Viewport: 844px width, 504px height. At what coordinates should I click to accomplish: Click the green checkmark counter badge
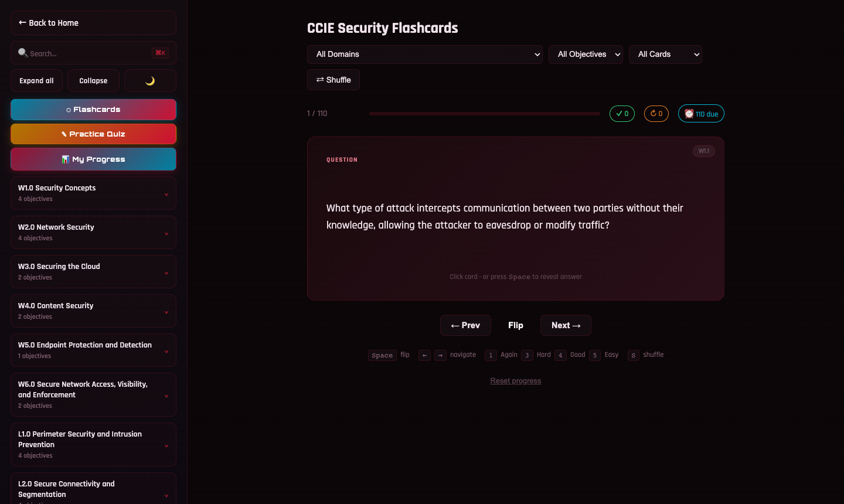(622, 113)
